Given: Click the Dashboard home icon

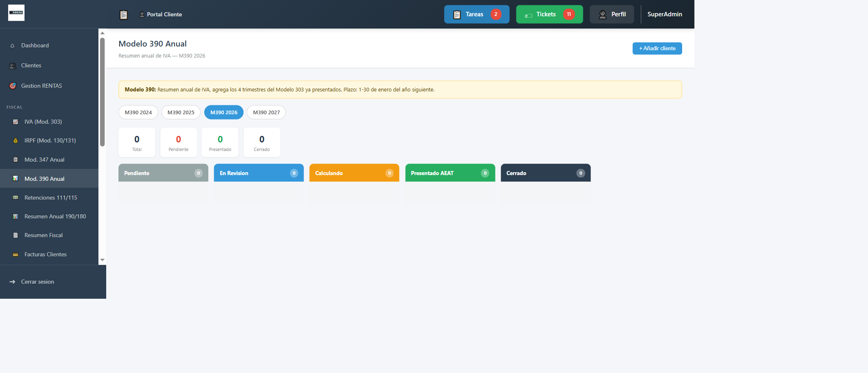Looking at the screenshot, I should [x=12, y=45].
